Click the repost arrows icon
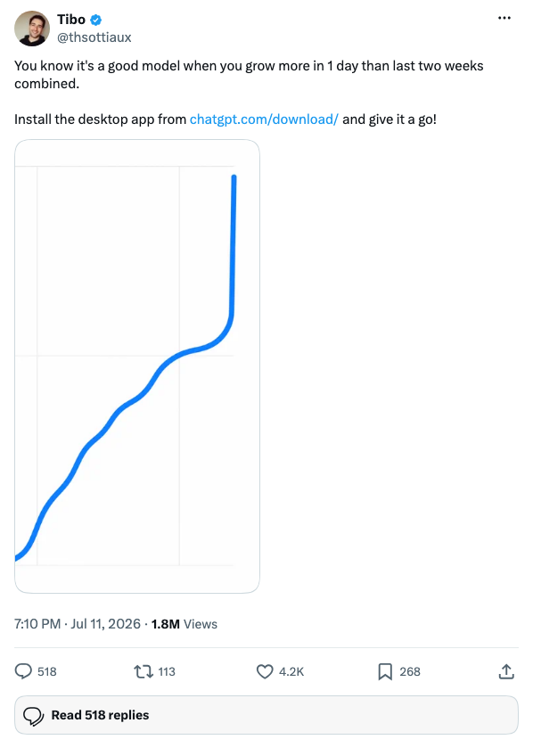The height and width of the screenshot is (756, 533). coord(143,671)
